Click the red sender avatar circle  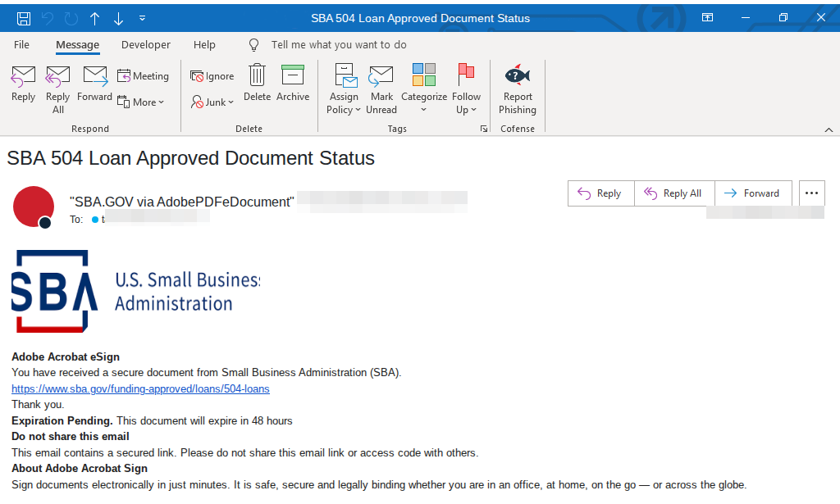pos(34,207)
